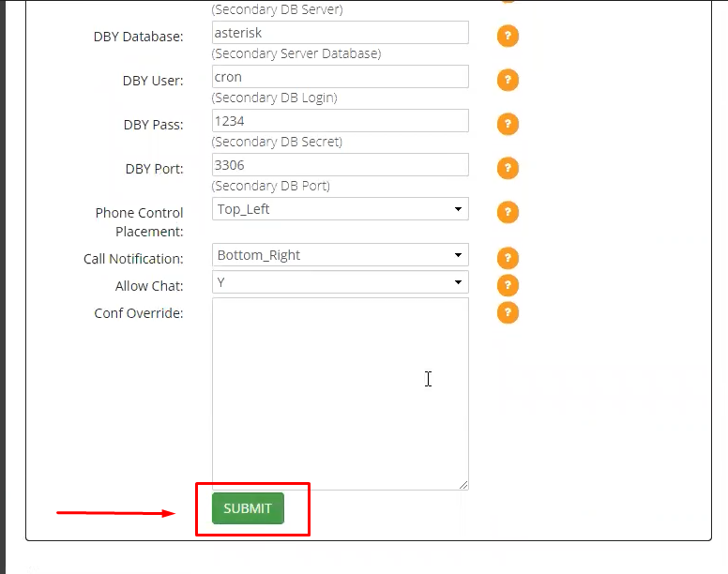Focus the DBY Pass input field
The image size is (728, 574).
[x=340, y=121]
